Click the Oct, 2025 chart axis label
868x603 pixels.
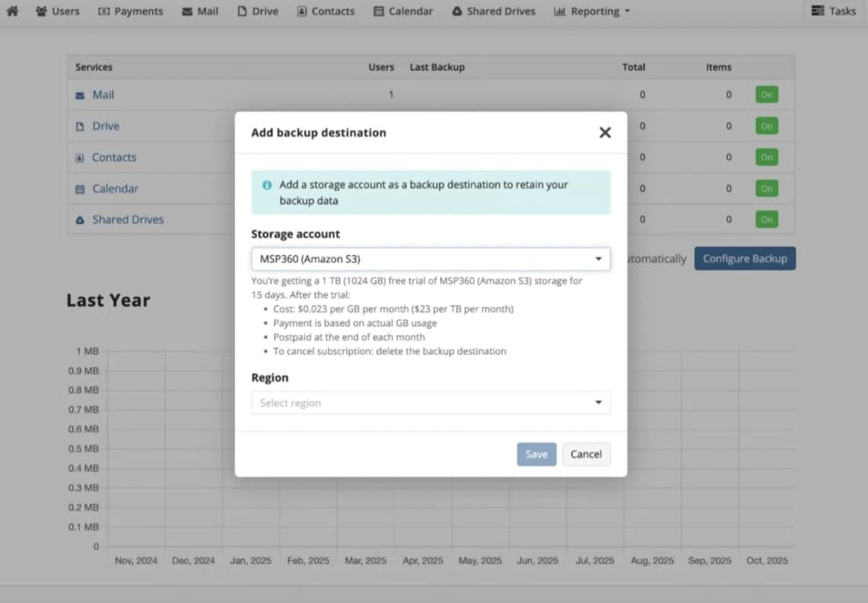[x=767, y=560]
